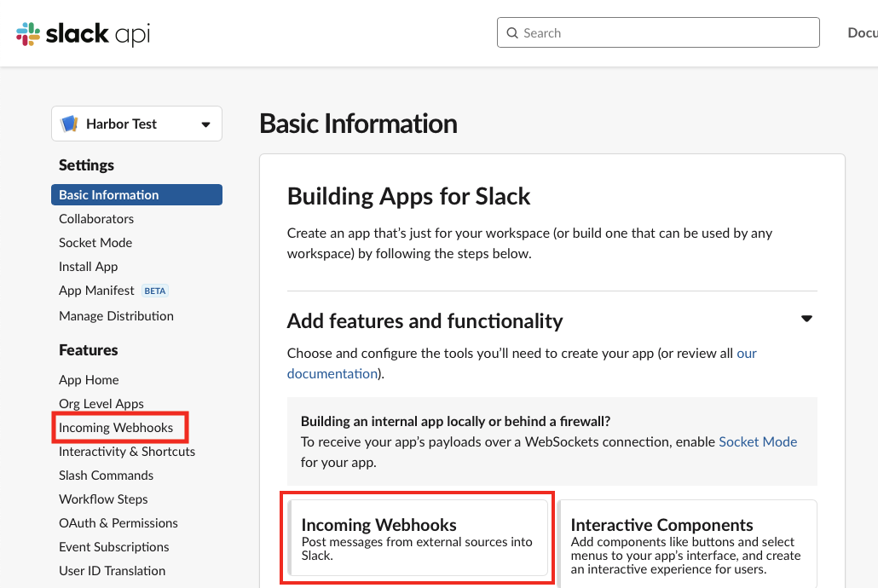878x588 pixels.
Task: Click the search magnifier icon
Action: 511,33
